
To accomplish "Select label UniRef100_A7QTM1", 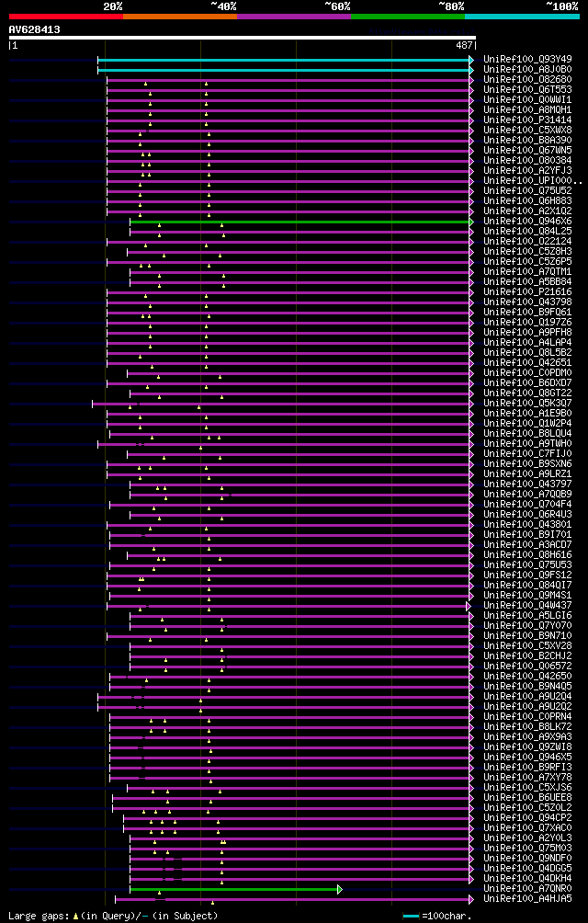I will [x=527, y=271].
